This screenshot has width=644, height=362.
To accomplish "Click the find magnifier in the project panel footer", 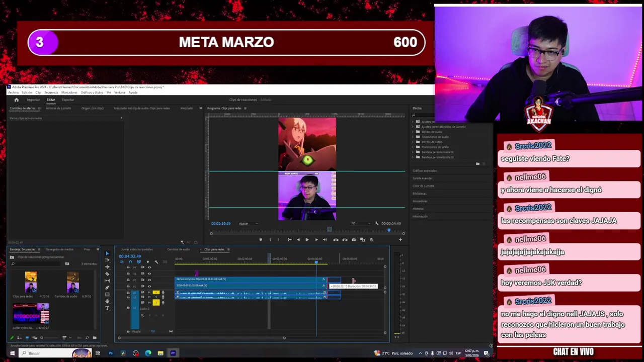I will click(87, 338).
